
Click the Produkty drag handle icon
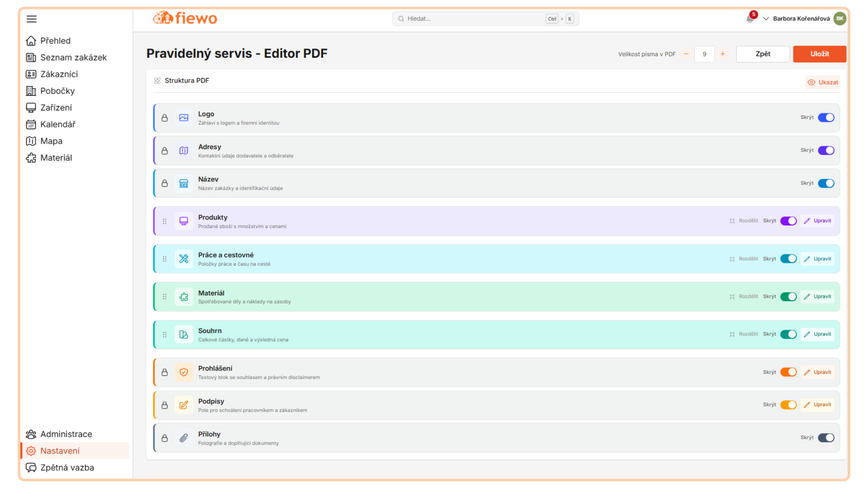165,221
